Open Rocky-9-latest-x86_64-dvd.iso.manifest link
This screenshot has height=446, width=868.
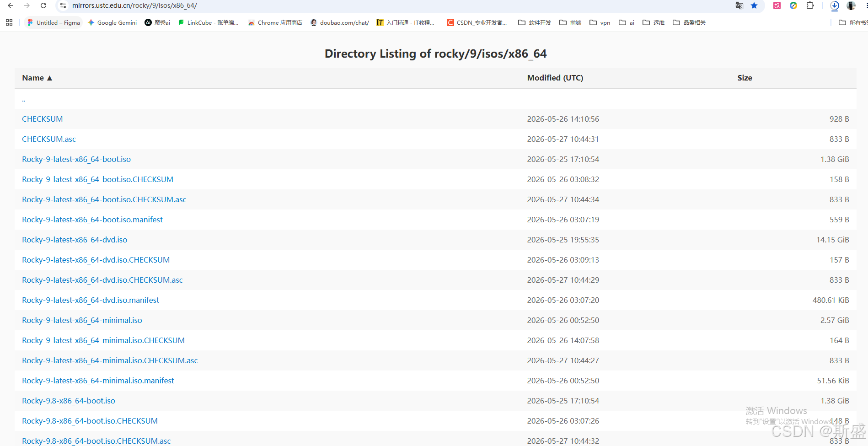(x=91, y=300)
